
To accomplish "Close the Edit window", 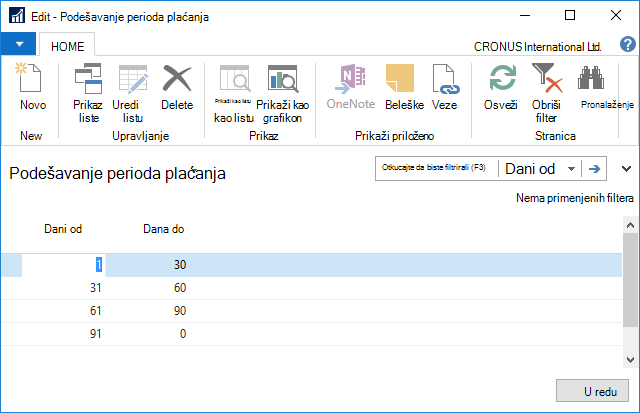I will coord(616,16).
